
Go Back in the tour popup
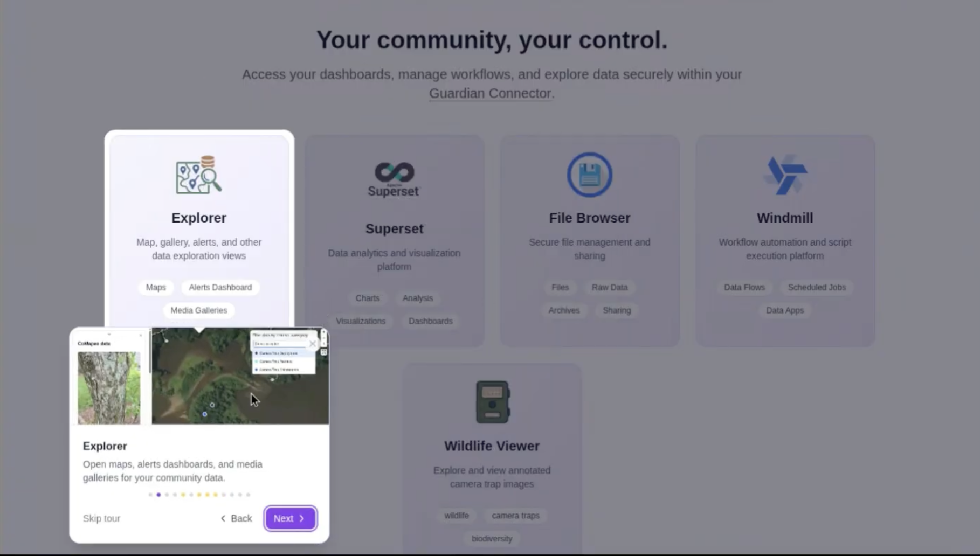click(236, 518)
